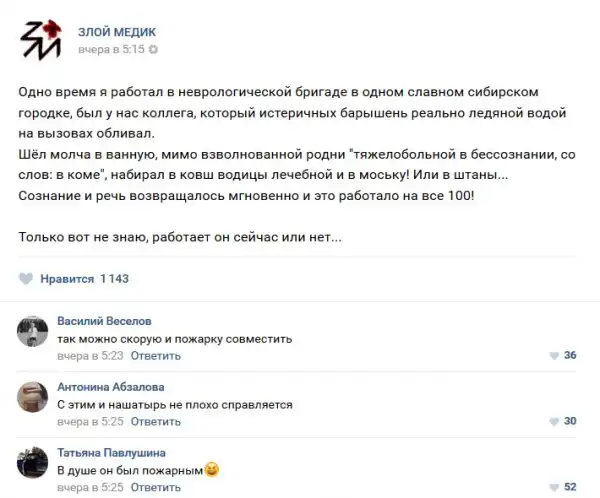
Task: Click the post's 1 143 likes count
Action: (x=114, y=278)
